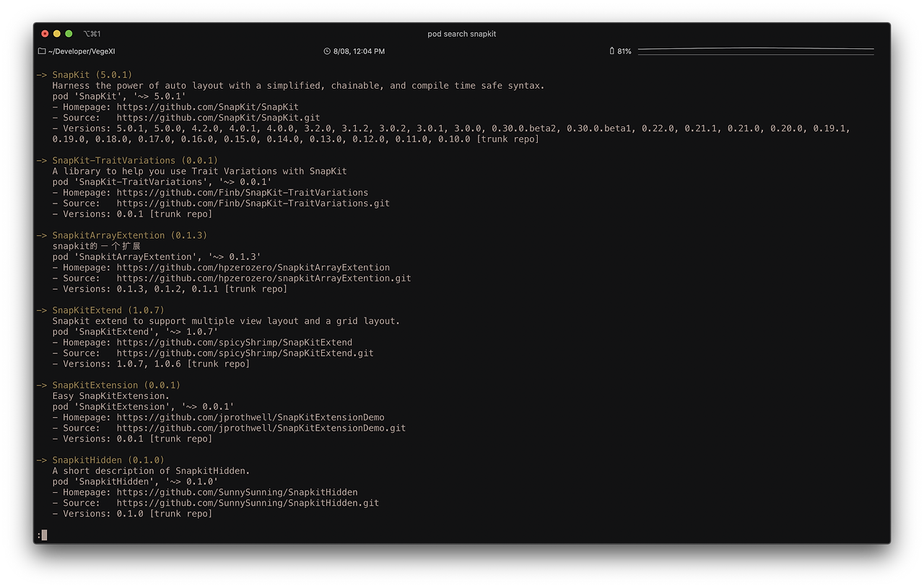This screenshot has height=588, width=924.
Task: Click the 'SnapkitHidden (0.1.0)' heading
Action: [x=108, y=460]
